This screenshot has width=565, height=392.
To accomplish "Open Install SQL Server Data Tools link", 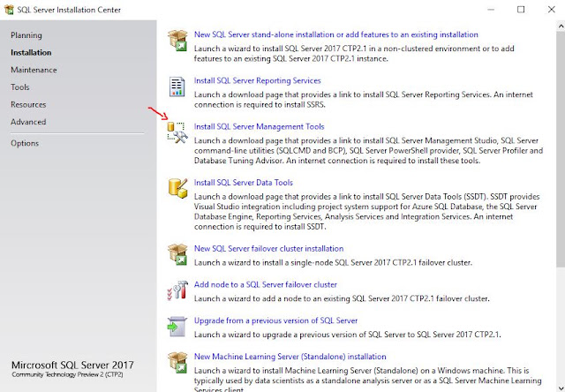I will point(244,183).
